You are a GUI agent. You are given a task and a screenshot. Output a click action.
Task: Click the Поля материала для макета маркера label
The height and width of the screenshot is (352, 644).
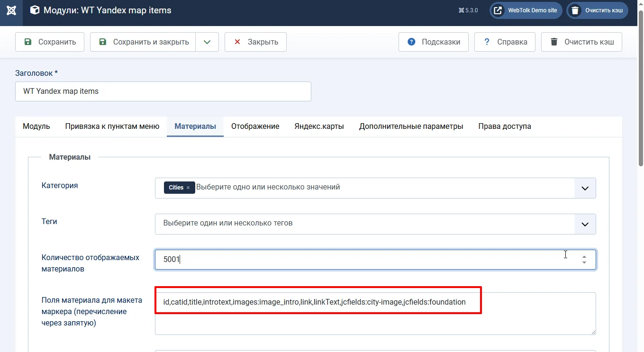point(92,312)
